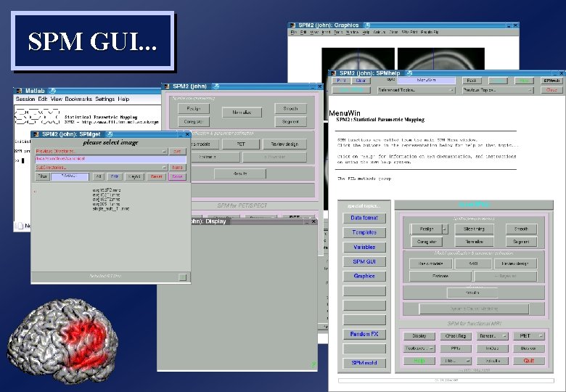Click the Clear button in SPMhelp
Image resolution: width=566 pixels, height=392 pixels.
tap(361, 81)
